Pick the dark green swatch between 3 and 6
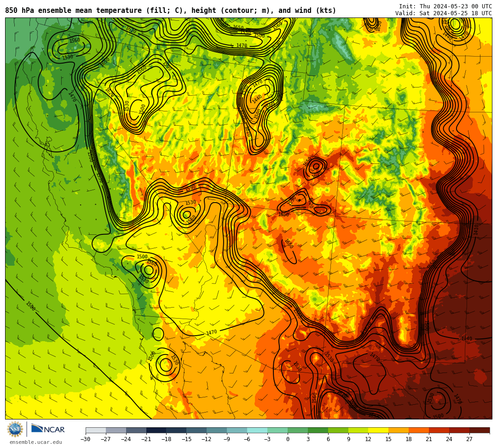Screen dimensions: 497x448 [x=318, y=430]
